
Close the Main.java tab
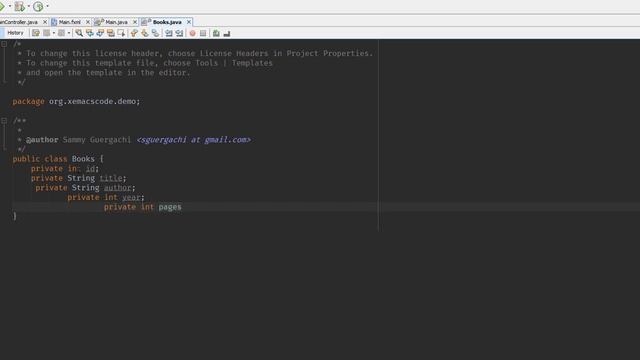pos(135,22)
